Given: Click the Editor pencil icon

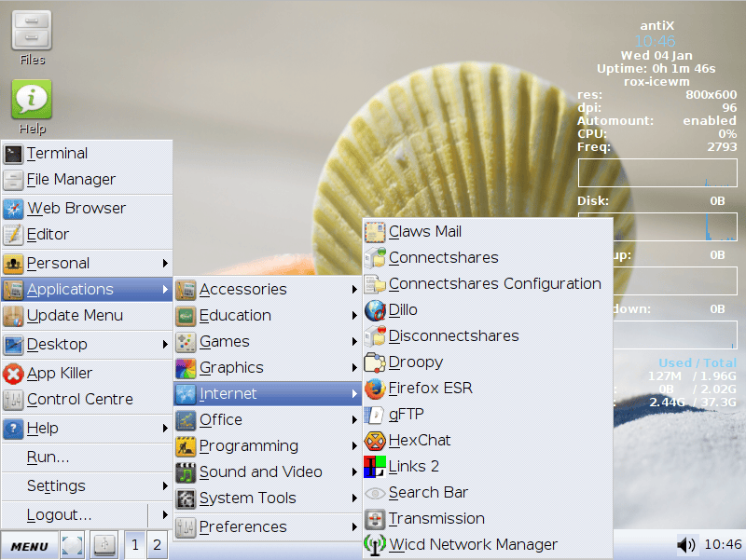Looking at the screenshot, I should tap(13, 235).
